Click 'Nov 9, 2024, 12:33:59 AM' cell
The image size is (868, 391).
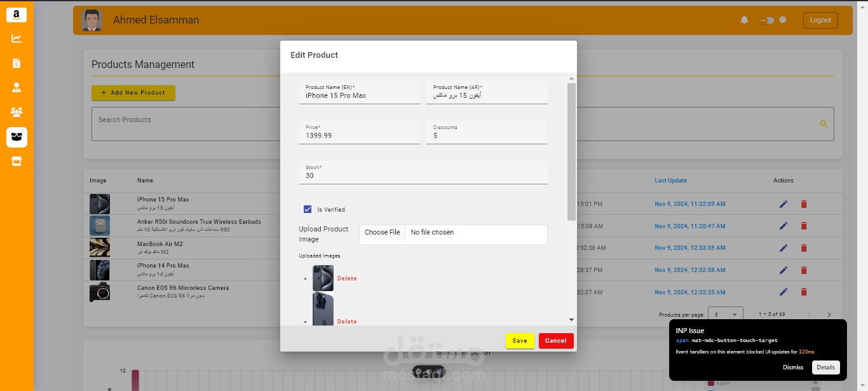(x=690, y=248)
